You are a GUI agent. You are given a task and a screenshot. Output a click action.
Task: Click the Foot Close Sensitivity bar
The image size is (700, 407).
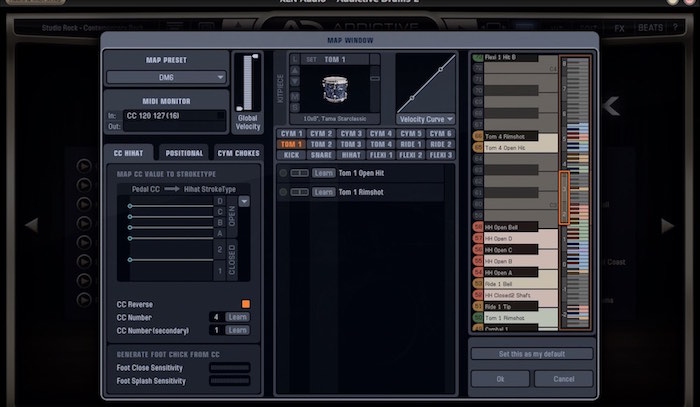229,368
